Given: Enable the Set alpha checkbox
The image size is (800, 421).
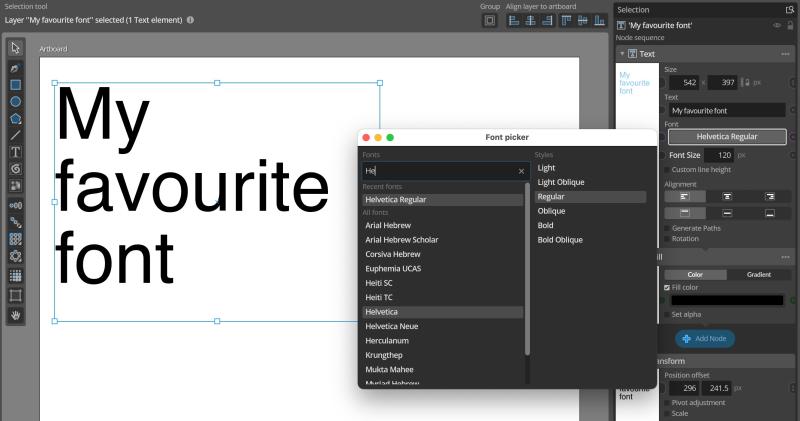Looking at the screenshot, I should pos(667,314).
